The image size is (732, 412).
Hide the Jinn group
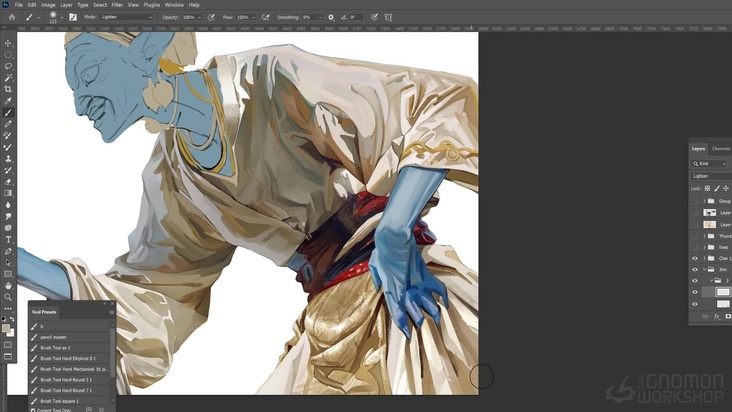(695, 269)
